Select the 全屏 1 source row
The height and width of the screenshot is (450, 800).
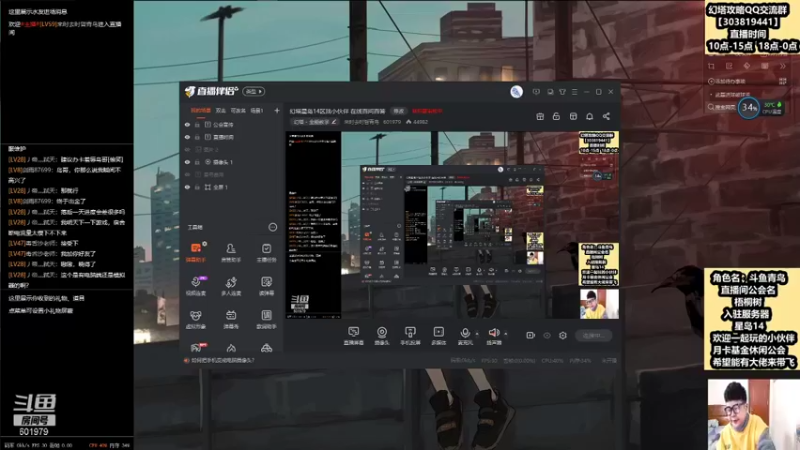232,187
